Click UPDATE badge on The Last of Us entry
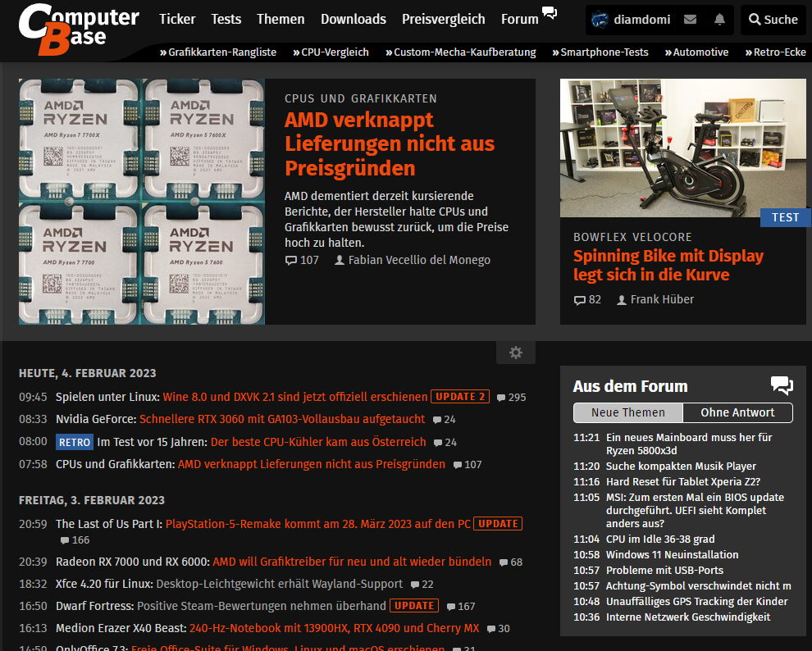Image resolution: width=812 pixels, height=651 pixels. pos(498,523)
